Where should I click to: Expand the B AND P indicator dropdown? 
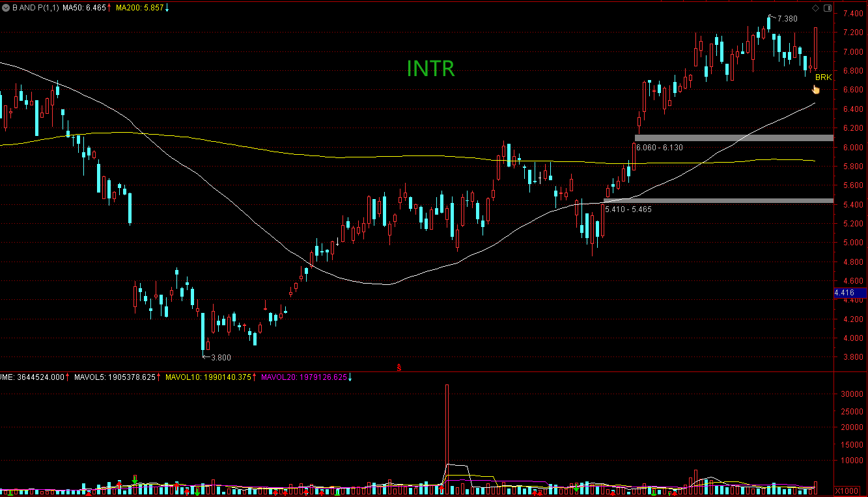point(6,8)
